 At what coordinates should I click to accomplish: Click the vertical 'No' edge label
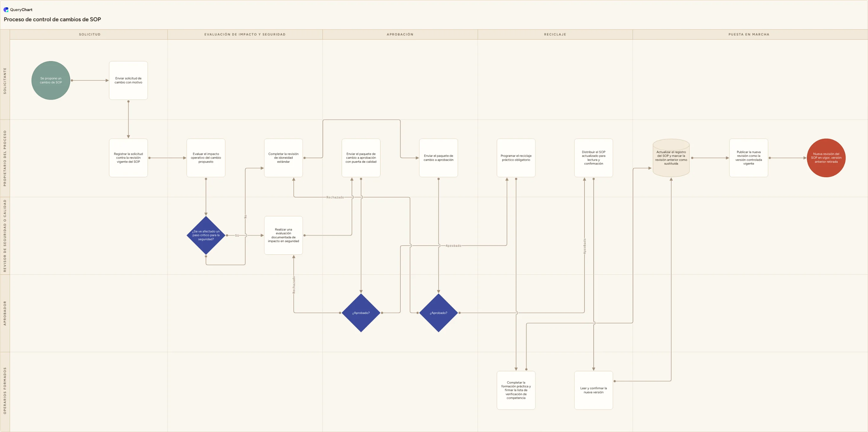click(x=245, y=216)
